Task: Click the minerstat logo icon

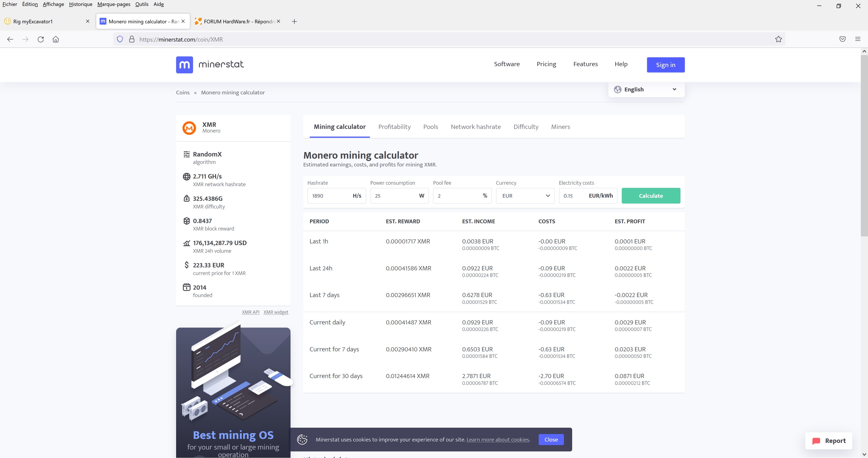Action: [x=184, y=64]
